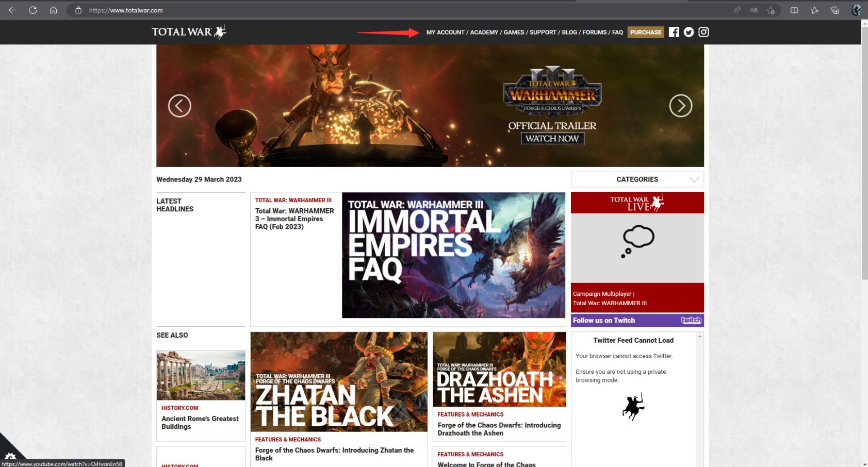Open GAMES in the top menu
The width and height of the screenshot is (868, 467).
click(x=514, y=32)
